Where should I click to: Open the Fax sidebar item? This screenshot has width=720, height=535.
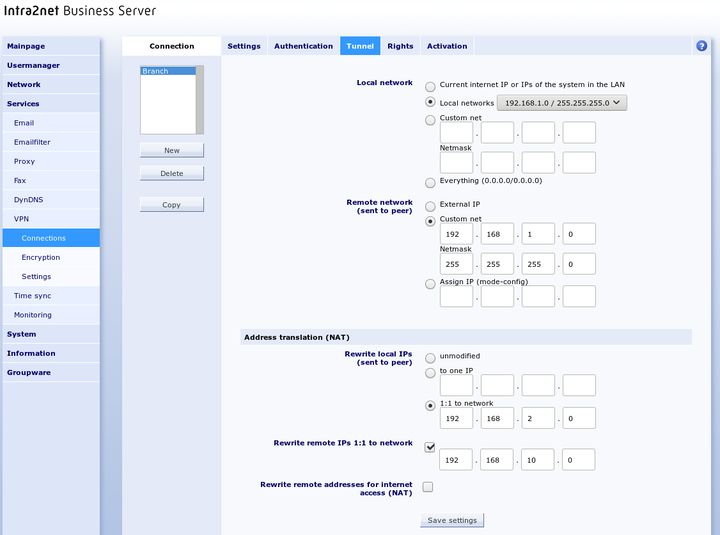(x=51, y=181)
